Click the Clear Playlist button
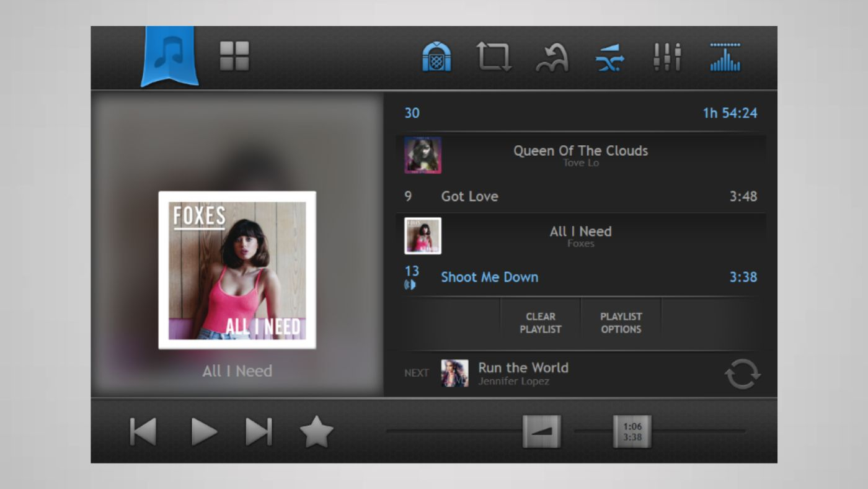 [x=541, y=323]
